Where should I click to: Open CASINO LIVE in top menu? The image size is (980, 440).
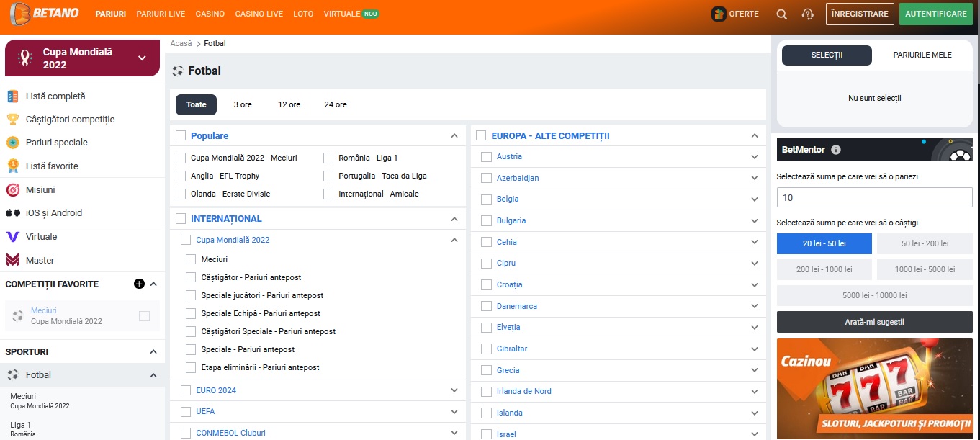pos(259,14)
